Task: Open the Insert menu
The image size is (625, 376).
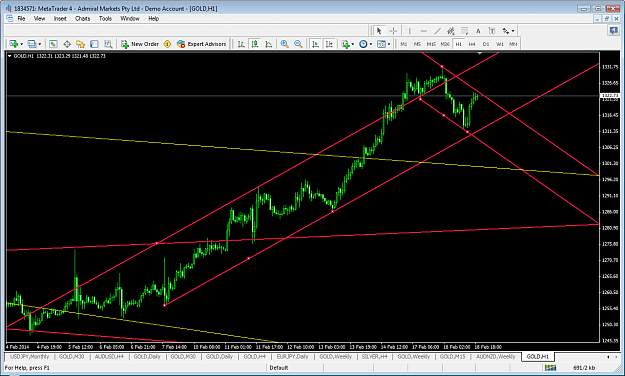Action: pyautogui.click(x=60, y=18)
